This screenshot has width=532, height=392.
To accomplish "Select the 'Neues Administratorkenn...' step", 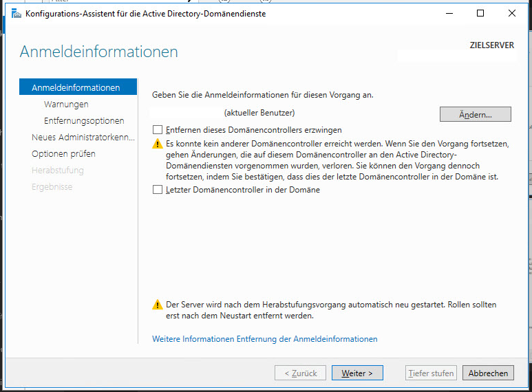I will (x=83, y=138).
